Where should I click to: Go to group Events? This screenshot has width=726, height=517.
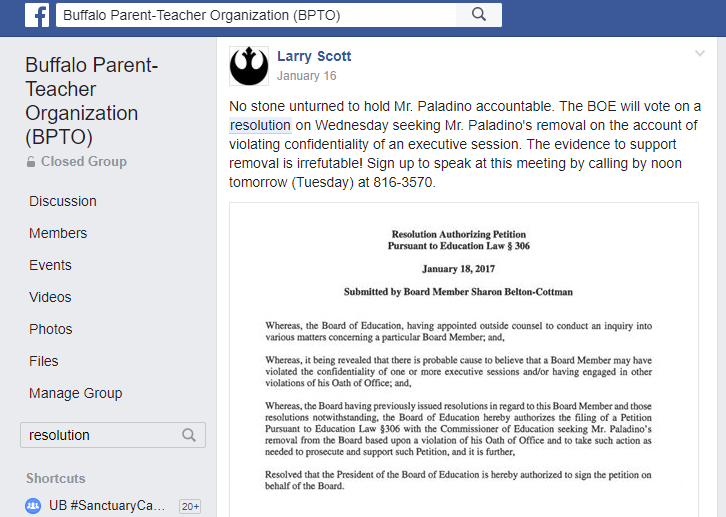point(50,265)
